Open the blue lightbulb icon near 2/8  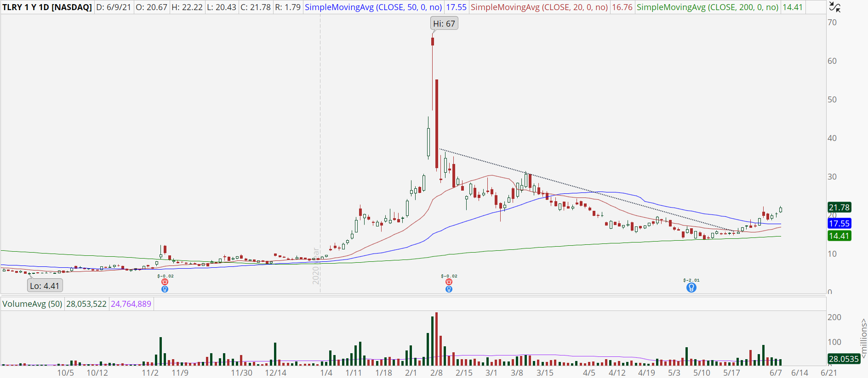pyautogui.click(x=449, y=289)
